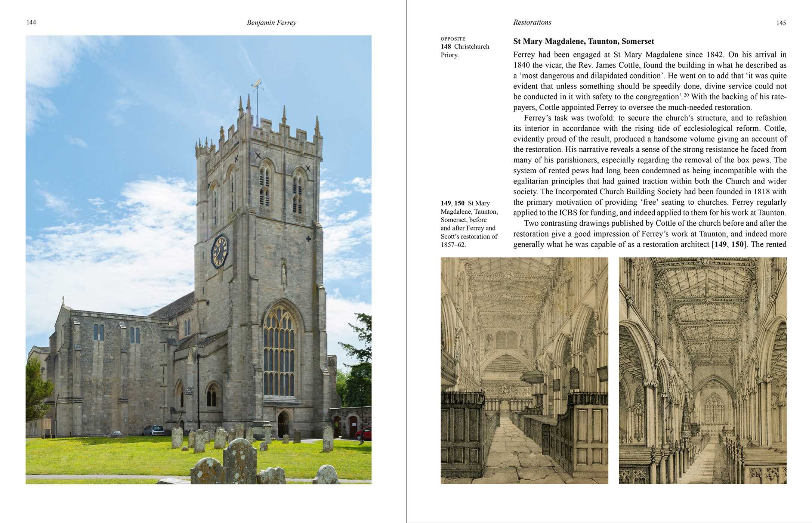This screenshot has height=523, width=812.
Task: Click the heading 'St Mary Magdalene, Taunton, Somerset'
Action: point(584,41)
